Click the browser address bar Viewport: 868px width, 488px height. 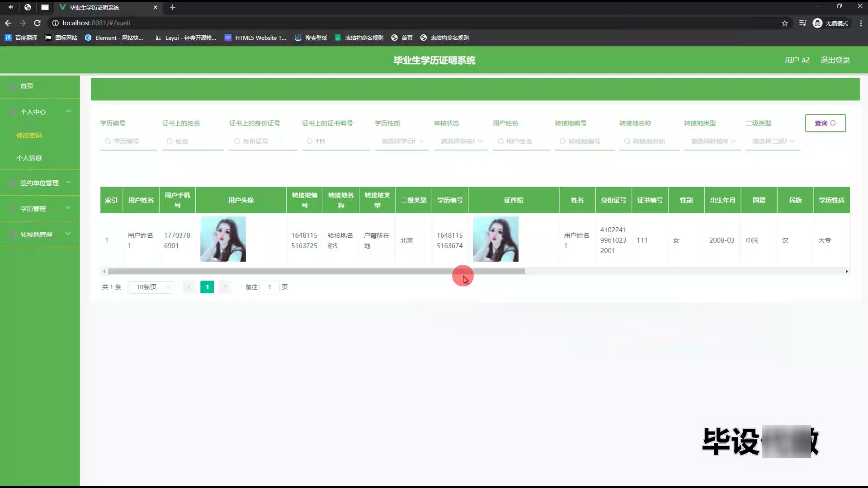tap(416, 23)
